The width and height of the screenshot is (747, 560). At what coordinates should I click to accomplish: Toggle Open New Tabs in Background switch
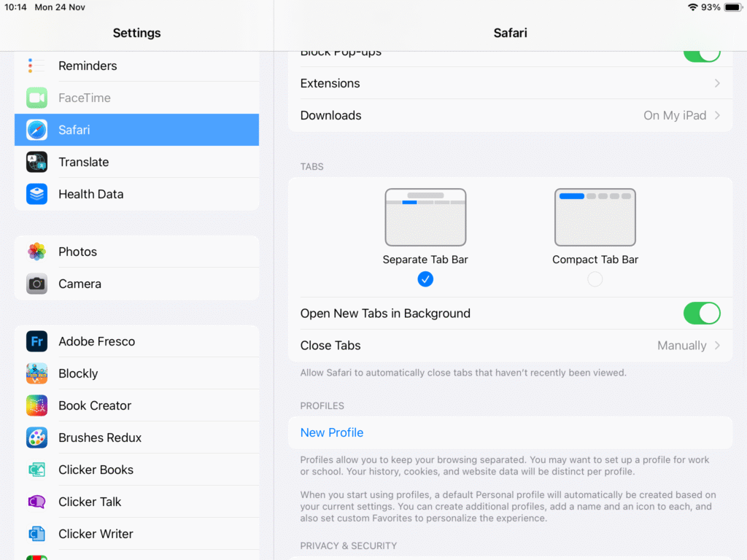[x=701, y=314]
